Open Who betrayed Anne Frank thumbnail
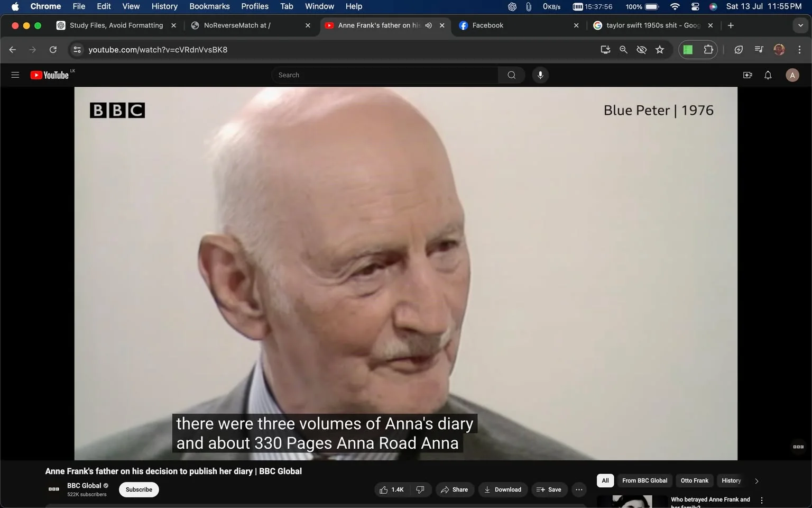The height and width of the screenshot is (508, 812). point(632,502)
